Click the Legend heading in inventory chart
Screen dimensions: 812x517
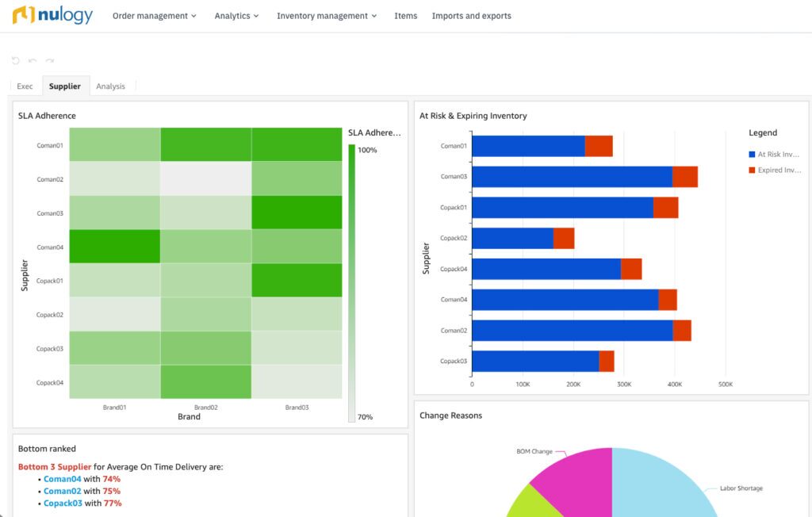pyautogui.click(x=763, y=132)
